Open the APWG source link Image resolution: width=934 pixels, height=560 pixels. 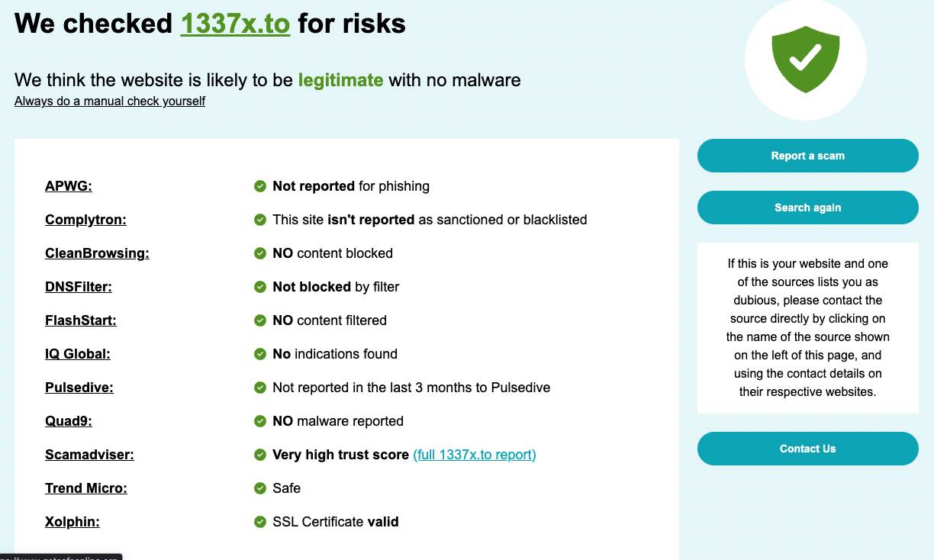tap(68, 186)
